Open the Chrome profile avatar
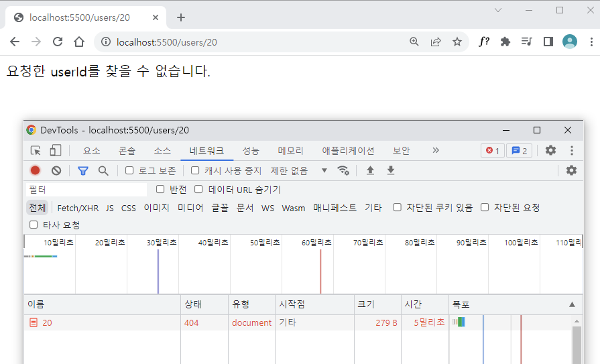Screen dimensions: 600x364 click(569, 42)
